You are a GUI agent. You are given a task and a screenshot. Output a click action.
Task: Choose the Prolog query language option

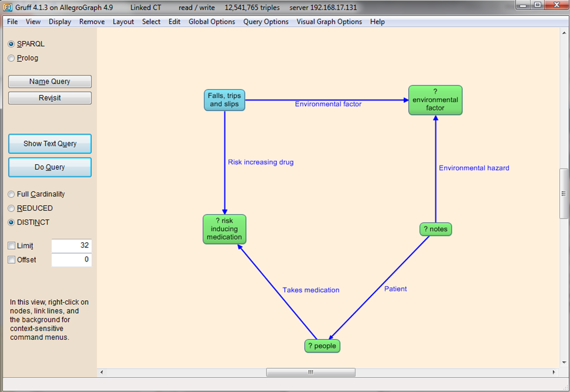tap(12, 58)
